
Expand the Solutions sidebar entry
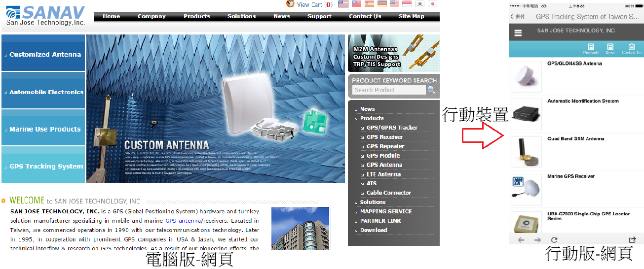(x=373, y=202)
